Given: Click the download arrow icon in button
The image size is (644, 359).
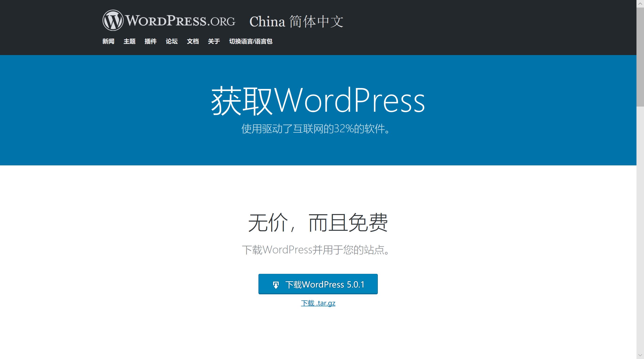Looking at the screenshot, I should coord(276,285).
